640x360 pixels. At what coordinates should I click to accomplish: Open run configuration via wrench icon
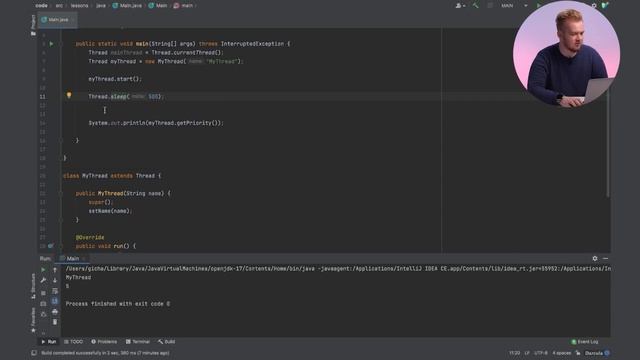(x=43, y=280)
